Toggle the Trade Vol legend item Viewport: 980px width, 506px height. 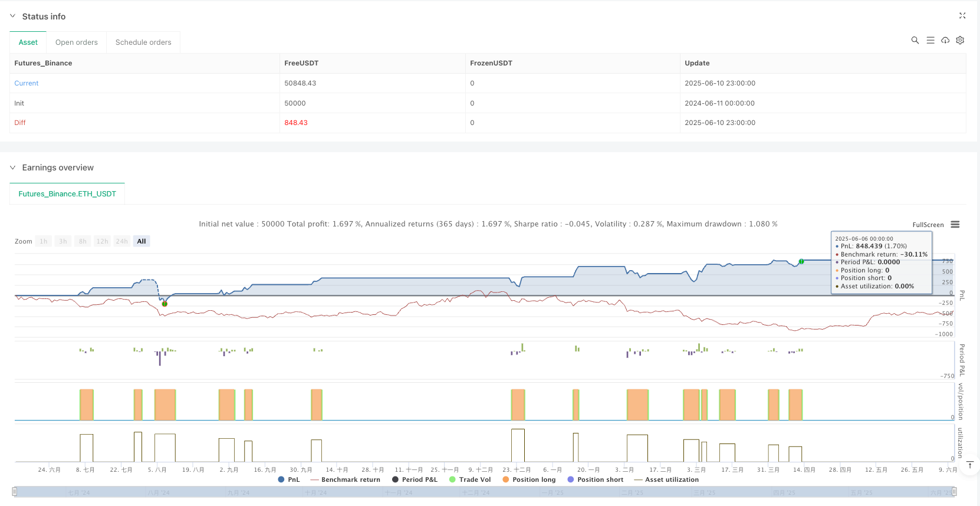[469, 479]
